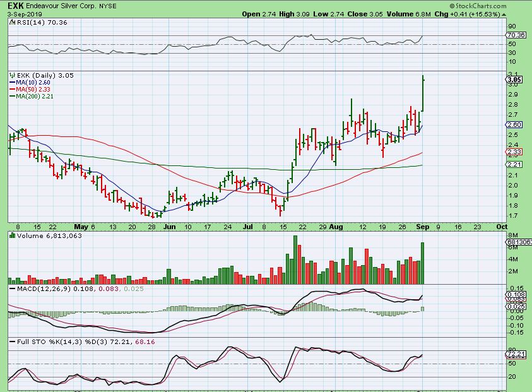Click the tallest green volume bar in mid-July

tap(295, 259)
